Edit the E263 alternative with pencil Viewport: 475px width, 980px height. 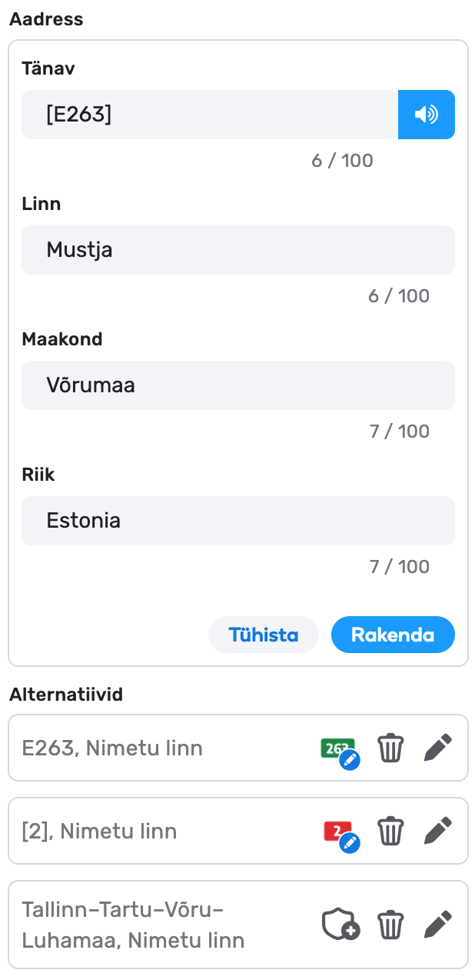pos(438,748)
